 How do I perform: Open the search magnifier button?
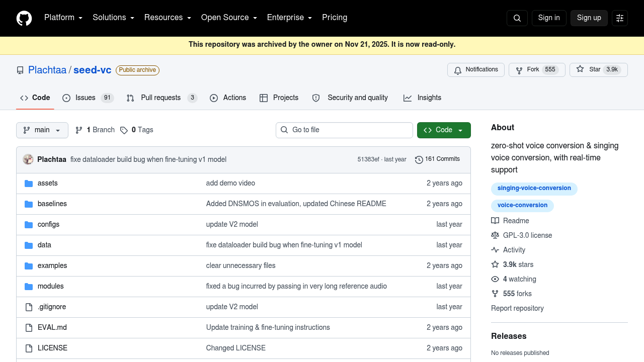click(517, 18)
